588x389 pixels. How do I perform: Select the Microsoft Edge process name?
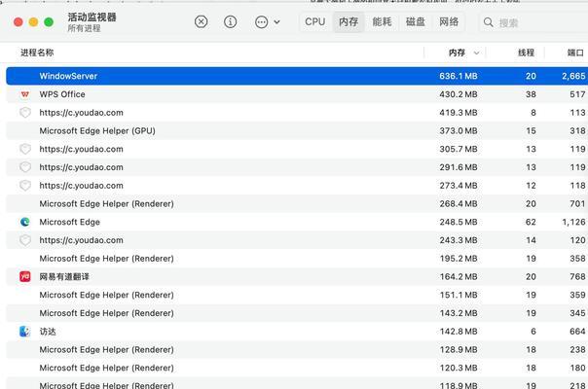click(x=70, y=222)
